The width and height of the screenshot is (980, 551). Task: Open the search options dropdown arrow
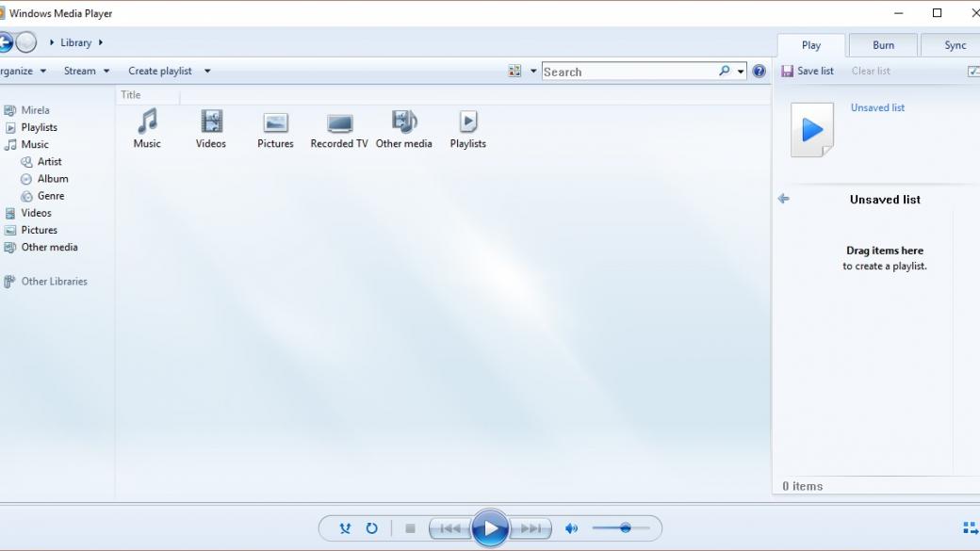point(741,72)
